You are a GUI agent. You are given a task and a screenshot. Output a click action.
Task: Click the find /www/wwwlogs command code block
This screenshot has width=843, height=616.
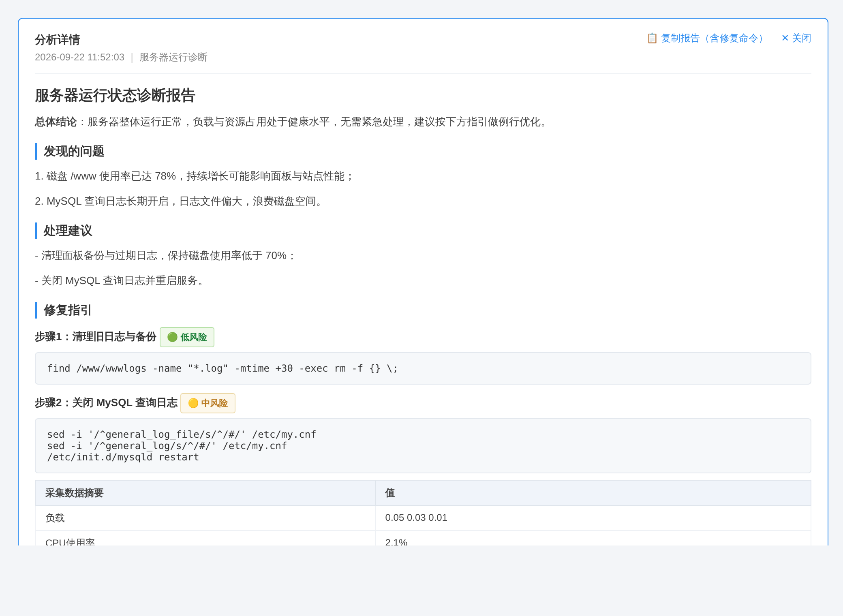(423, 368)
